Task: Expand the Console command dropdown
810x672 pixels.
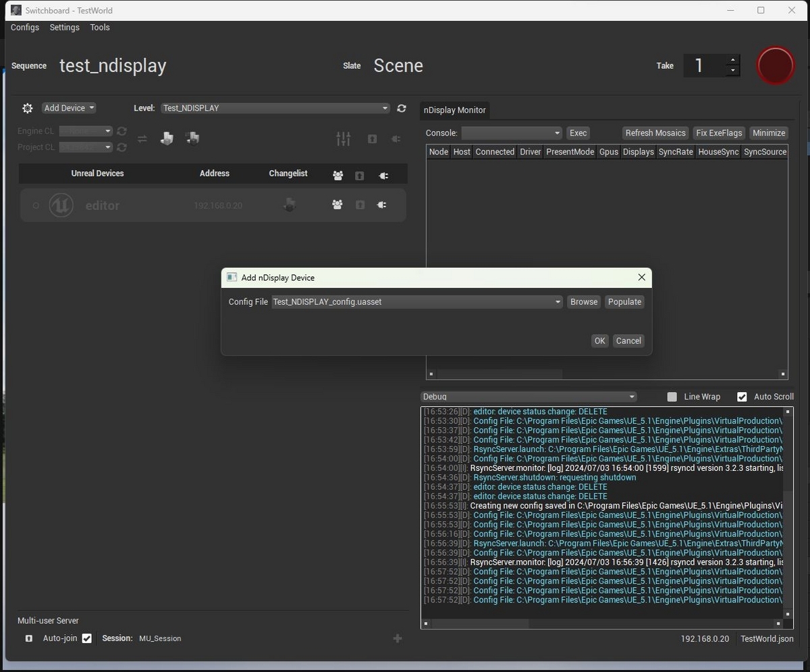Action: point(512,133)
